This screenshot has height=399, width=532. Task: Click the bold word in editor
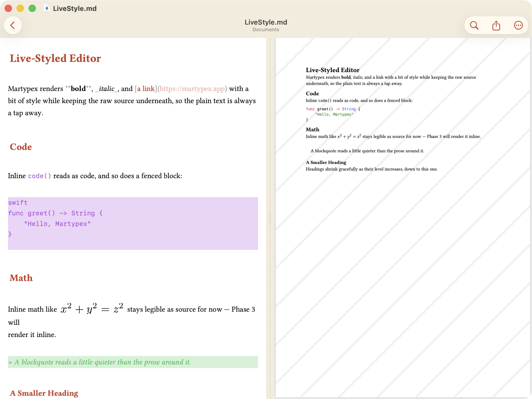[78, 89]
